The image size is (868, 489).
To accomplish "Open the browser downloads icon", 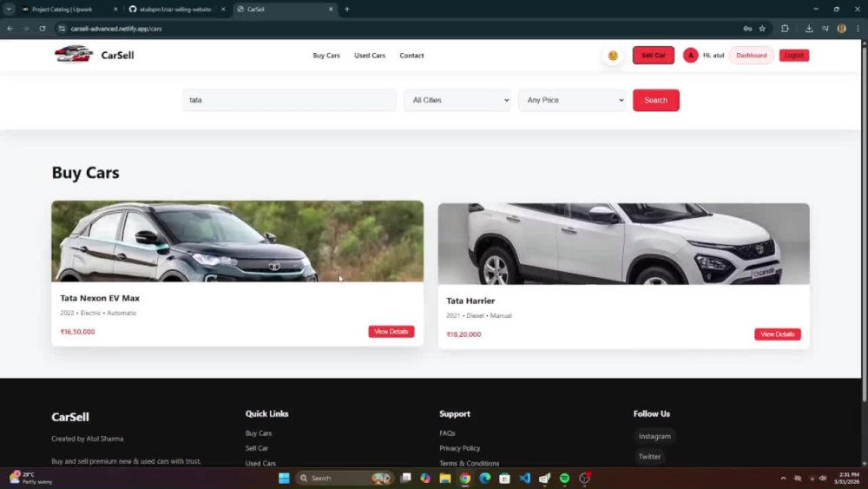I will click(809, 29).
